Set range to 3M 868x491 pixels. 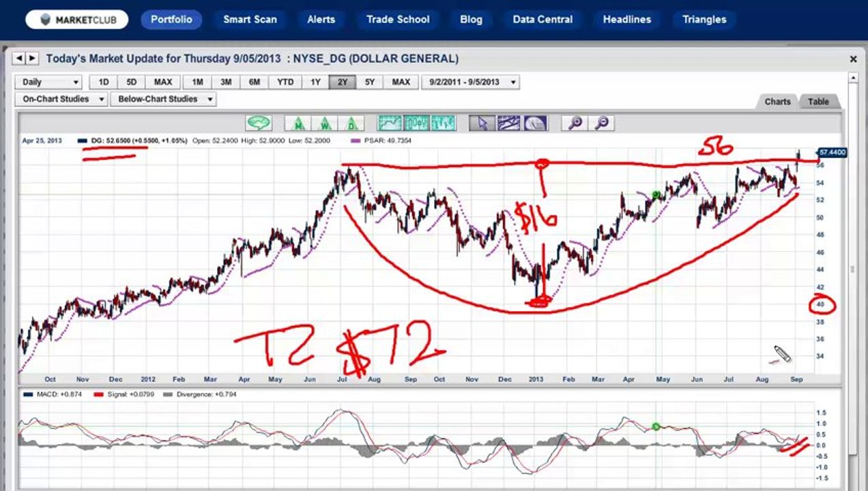pyautogui.click(x=225, y=82)
